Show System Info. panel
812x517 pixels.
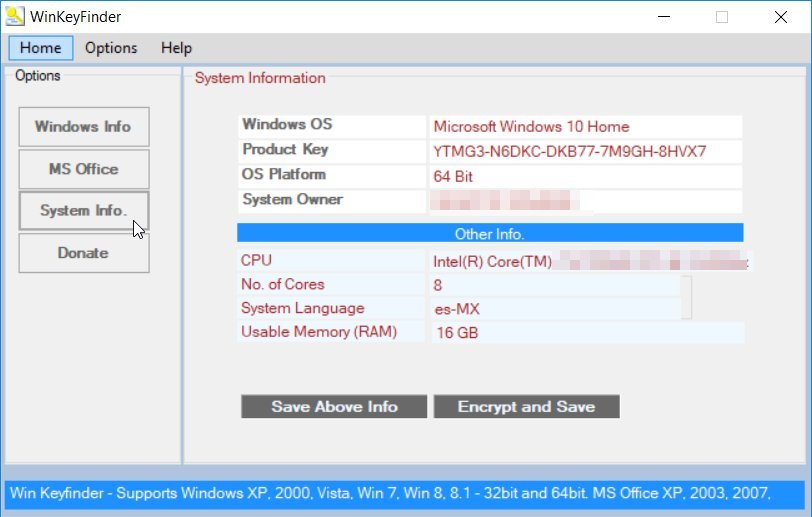pos(84,211)
